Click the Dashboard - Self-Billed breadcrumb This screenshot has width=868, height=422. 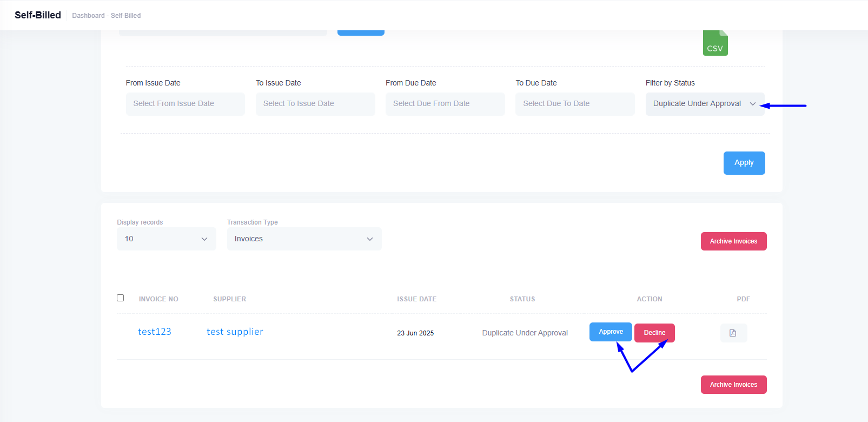[x=107, y=16]
